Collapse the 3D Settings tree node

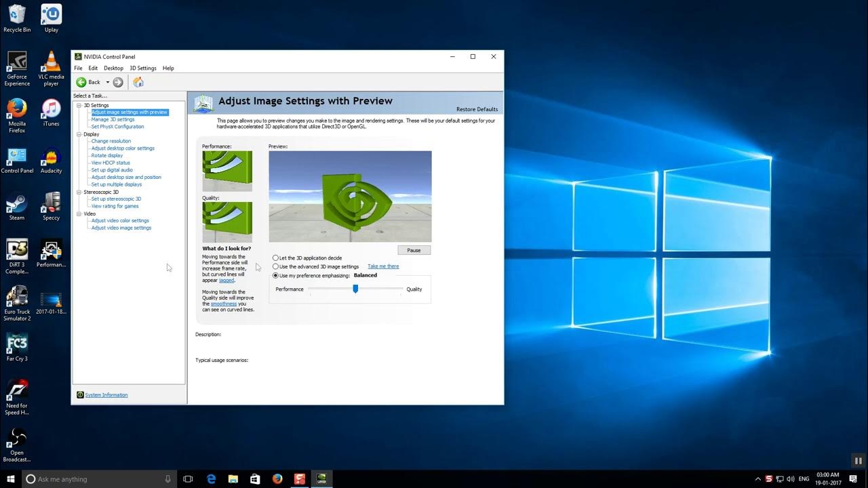pyautogui.click(x=79, y=105)
